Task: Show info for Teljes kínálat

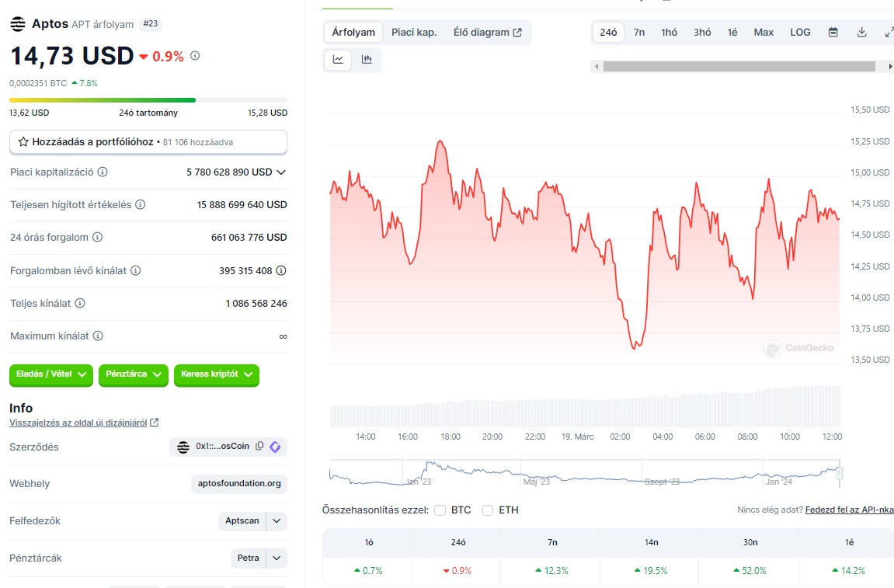Action: (x=81, y=304)
